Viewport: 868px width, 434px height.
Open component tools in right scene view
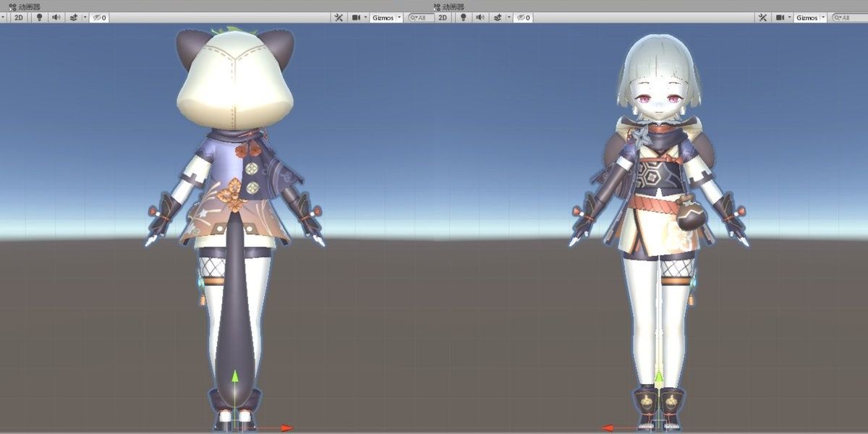[763, 17]
